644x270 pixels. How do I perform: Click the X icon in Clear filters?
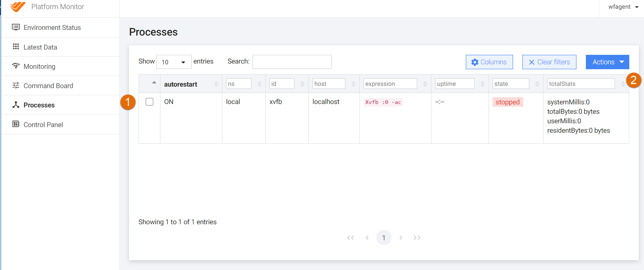(532, 62)
